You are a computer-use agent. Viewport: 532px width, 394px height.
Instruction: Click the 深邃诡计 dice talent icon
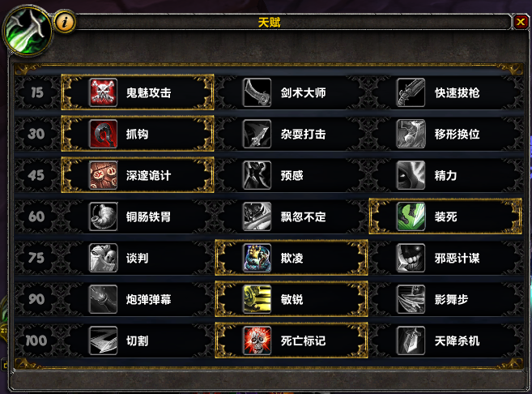point(104,175)
